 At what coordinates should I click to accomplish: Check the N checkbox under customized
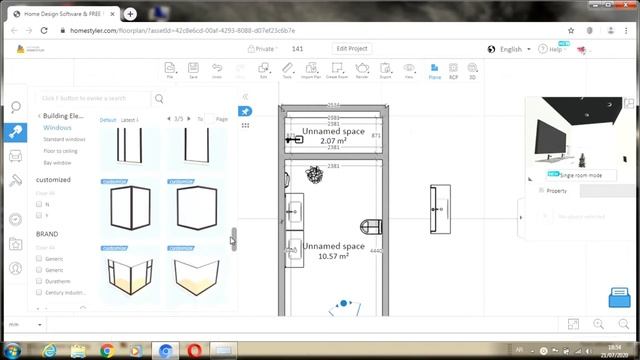pyautogui.click(x=39, y=204)
